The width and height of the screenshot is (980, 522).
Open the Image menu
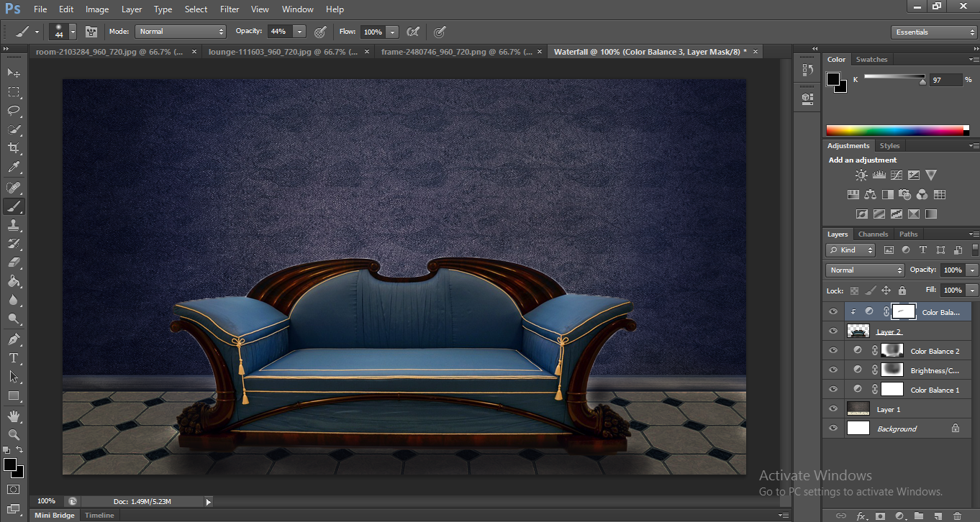click(97, 9)
